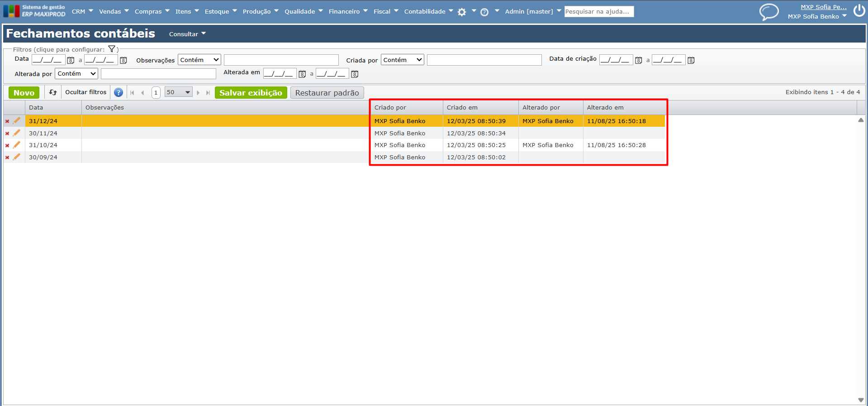Delete the 31/10/24 closing row
The height and width of the screenshot is (406, 868).
7,145
